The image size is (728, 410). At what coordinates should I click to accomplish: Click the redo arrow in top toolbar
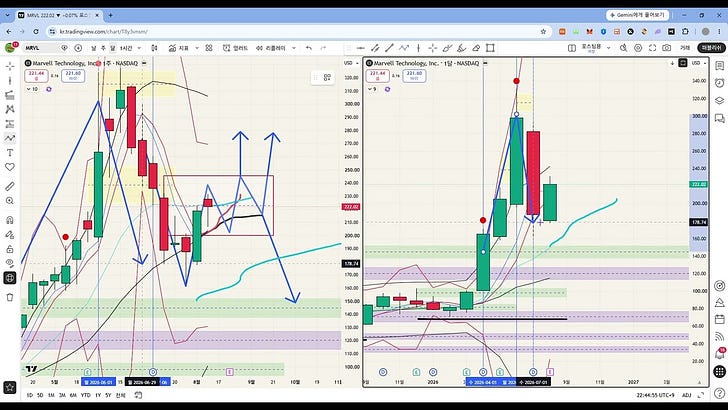[324, 48]
